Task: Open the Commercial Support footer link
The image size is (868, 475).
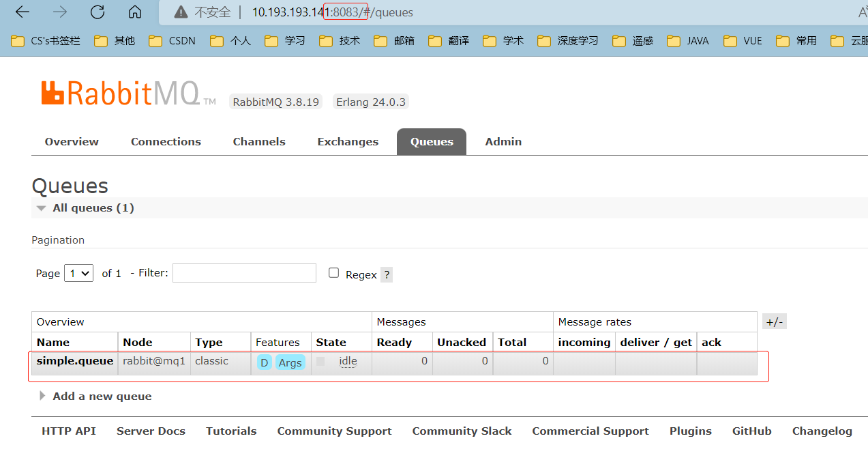Action: 590,431
